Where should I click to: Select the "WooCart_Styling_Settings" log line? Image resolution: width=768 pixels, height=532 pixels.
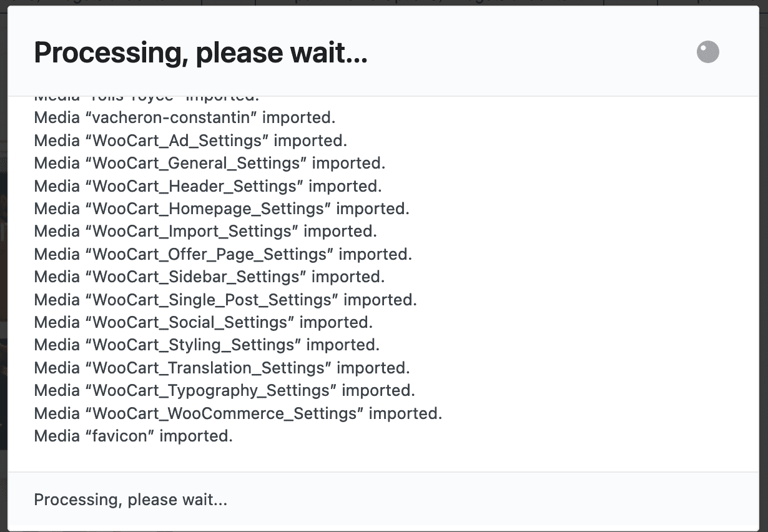point(207,345)
